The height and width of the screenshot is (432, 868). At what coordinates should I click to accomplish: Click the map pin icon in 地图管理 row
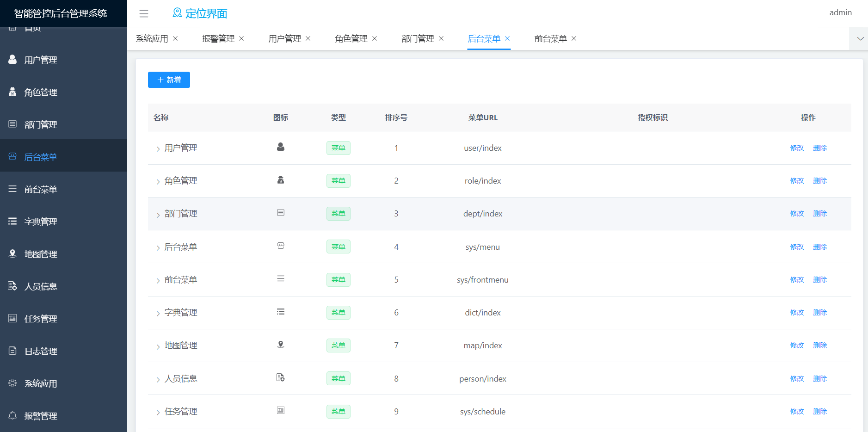pyautogui.click(x=281, y=345)
